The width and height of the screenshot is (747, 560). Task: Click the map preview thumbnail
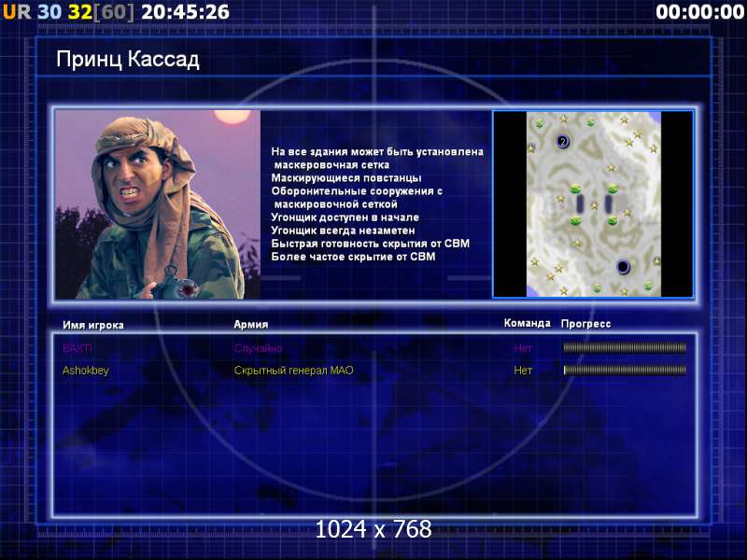[593, 203]
